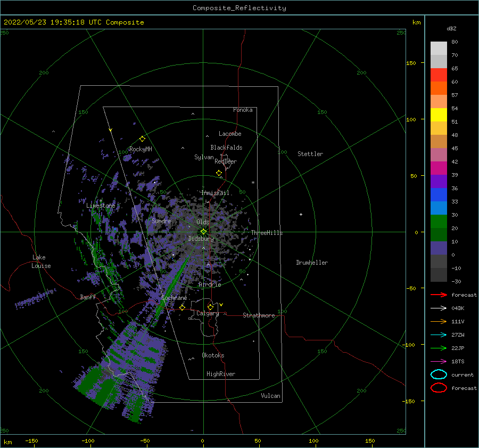
Task: Click the red forecast ellipse legend icon
Action: [x=439, y=388]
